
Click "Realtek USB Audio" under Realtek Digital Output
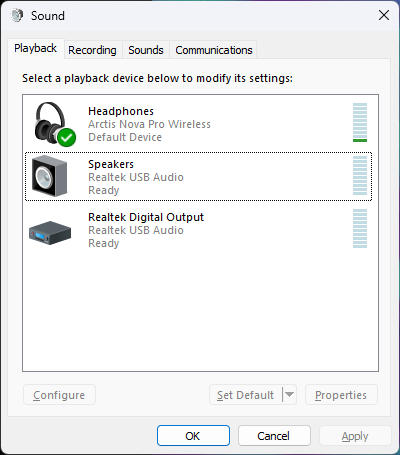point(136,230)
